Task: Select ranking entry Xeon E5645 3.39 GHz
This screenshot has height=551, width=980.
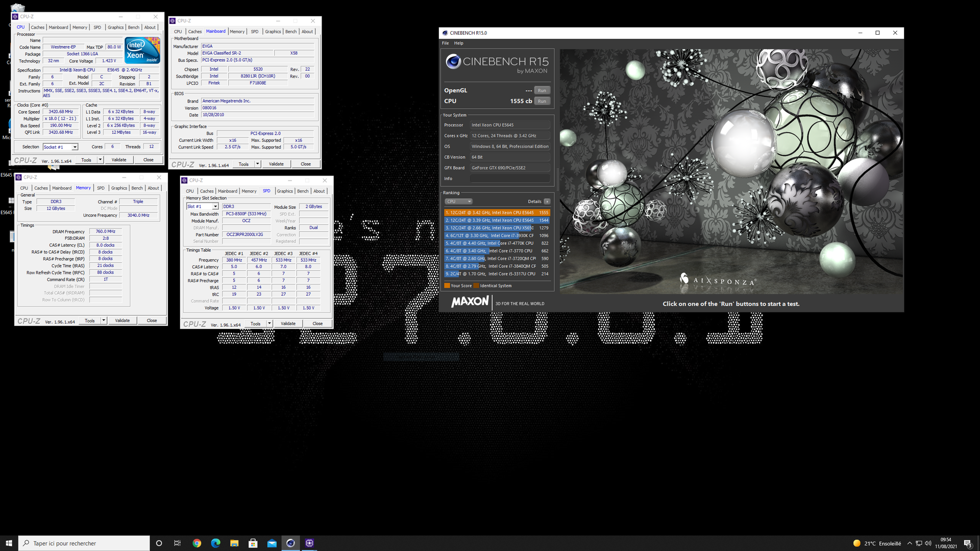Action: (497, 220)
